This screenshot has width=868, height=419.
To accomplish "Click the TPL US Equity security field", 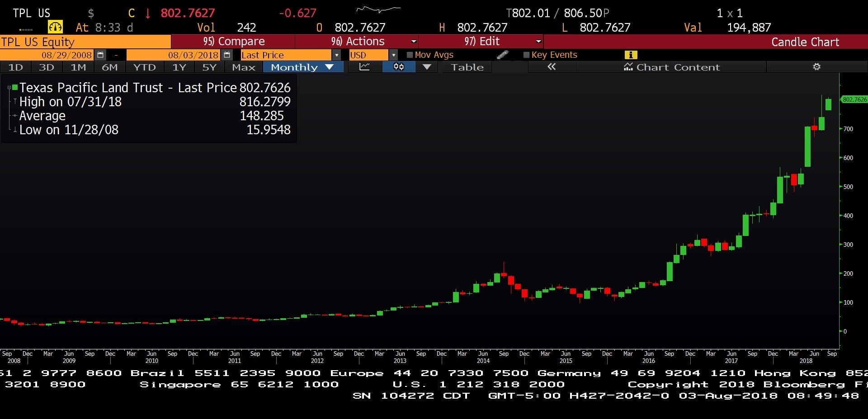I will pyautogui.click(x=85, y=42).
